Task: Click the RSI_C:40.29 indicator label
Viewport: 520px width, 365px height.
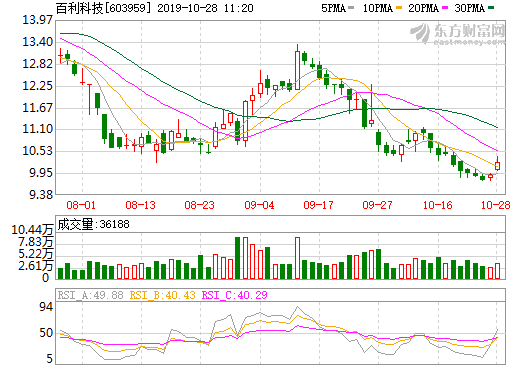Action: pos(235,295)
